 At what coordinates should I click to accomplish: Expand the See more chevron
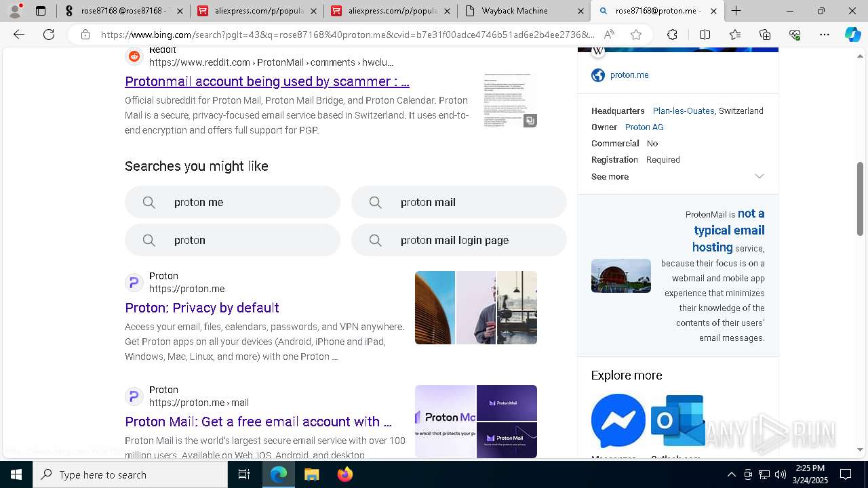point(759,176)
